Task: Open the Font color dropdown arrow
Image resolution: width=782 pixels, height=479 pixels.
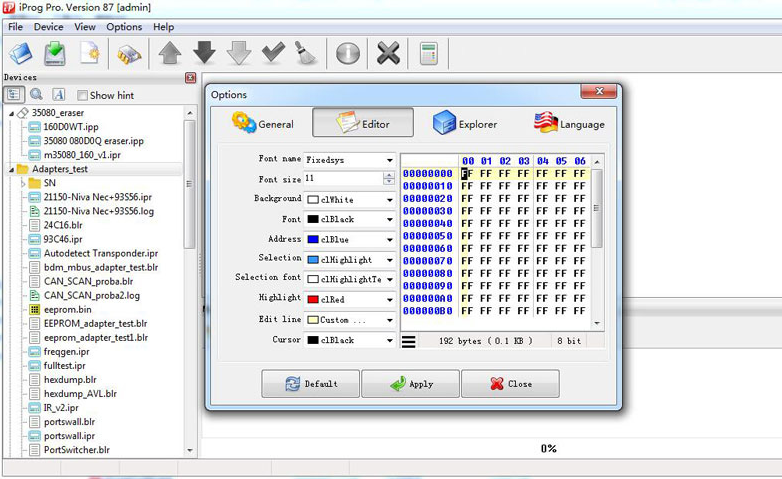Action: tap(390, 220)
